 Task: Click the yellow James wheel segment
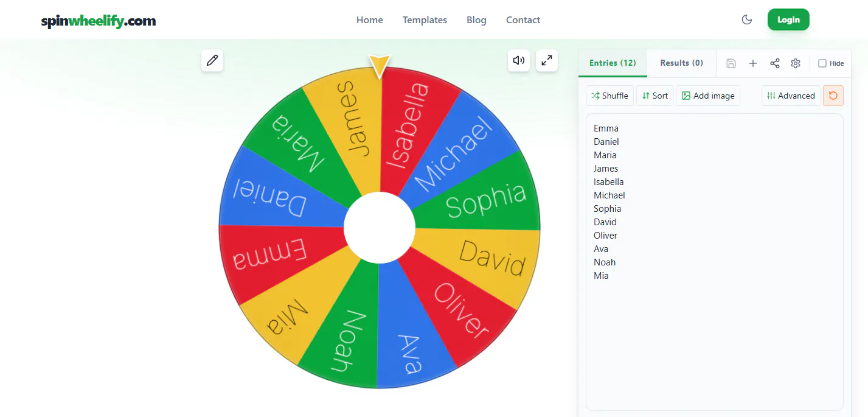point(353,125)
